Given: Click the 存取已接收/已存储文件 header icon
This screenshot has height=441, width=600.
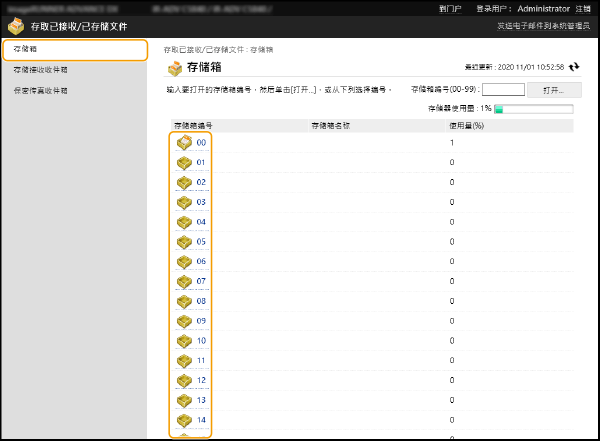Looking at the screenshot, I should 14,27.
